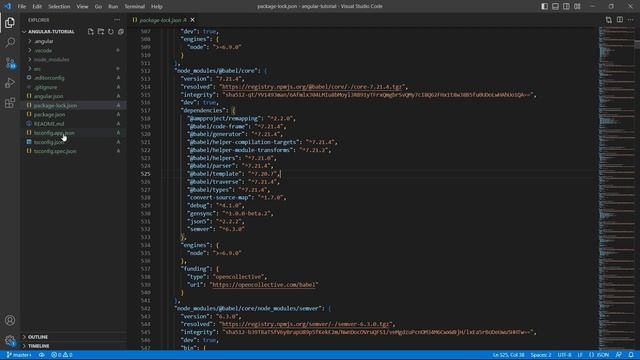Open the Selection menu
The image size is (640, 360).
pyautogui.click(x=59, y=6)
